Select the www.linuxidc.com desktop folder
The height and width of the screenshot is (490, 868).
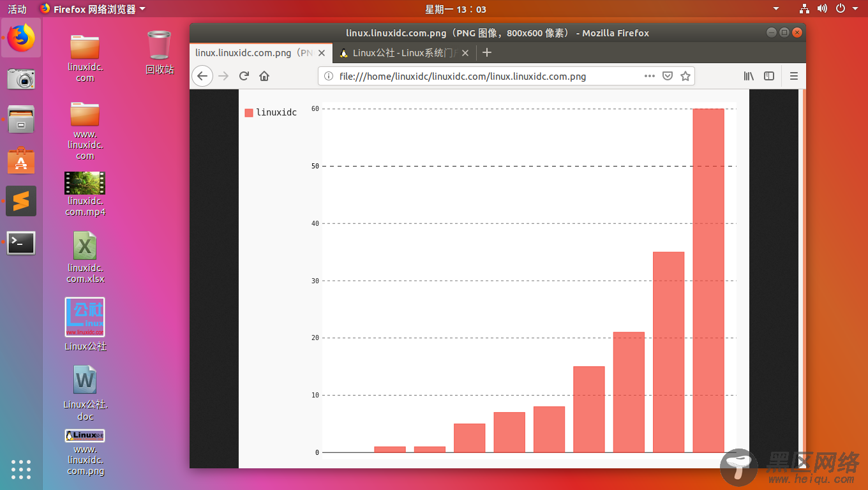[x=85, y=130]
